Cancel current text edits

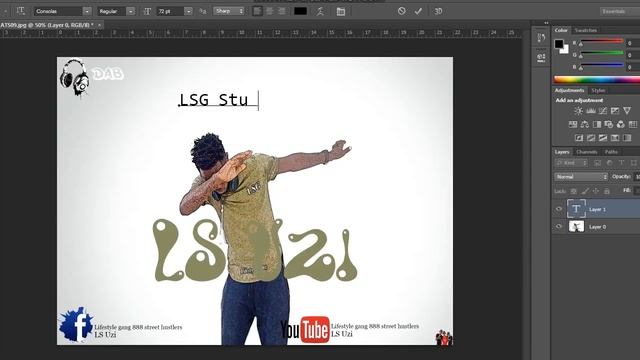(402, 11)
